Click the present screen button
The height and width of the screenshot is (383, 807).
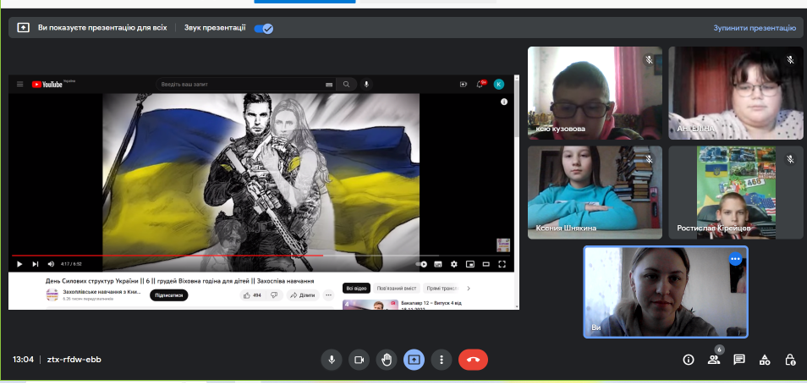click(414, 360)
